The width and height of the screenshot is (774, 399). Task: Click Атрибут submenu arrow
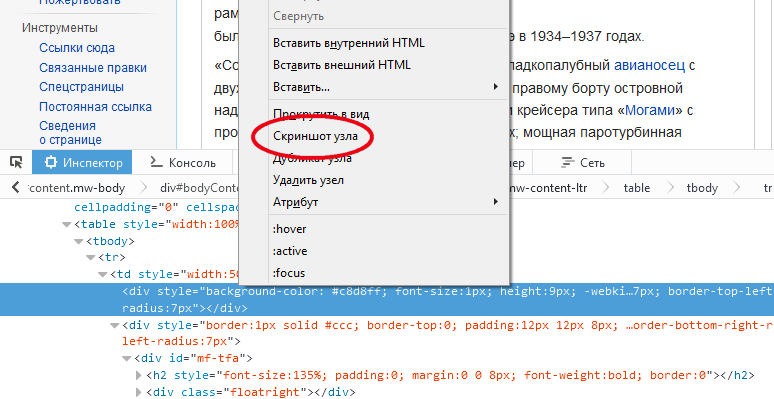[x=496, y=201]
